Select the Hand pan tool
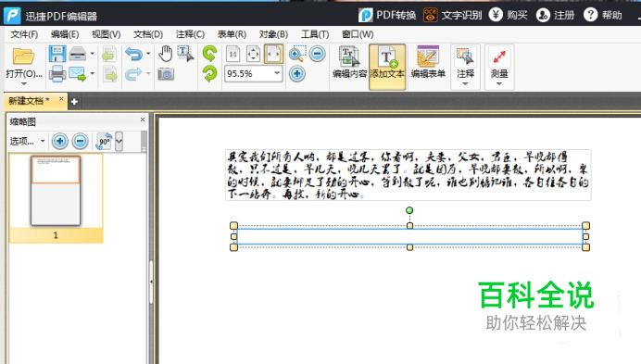 point(165,54)
